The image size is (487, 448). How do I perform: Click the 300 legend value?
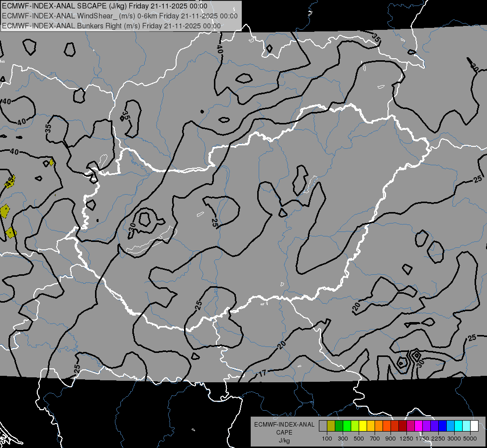click(x=343, y=439)
